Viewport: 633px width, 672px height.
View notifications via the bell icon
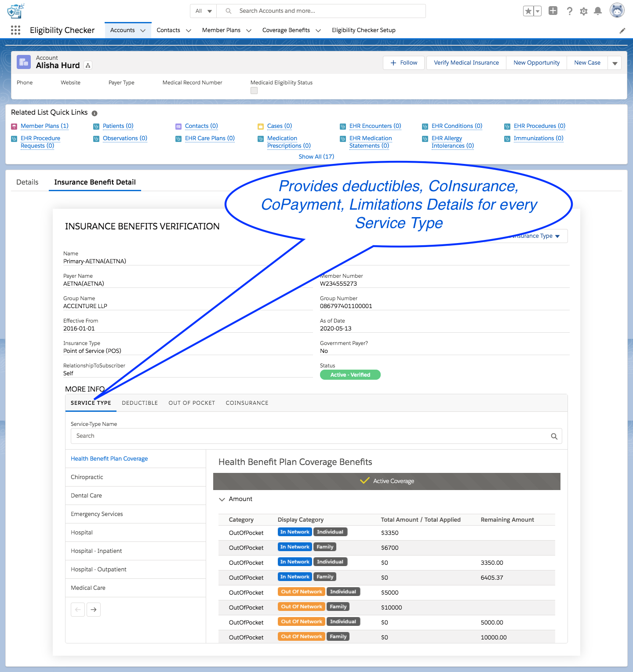pyautogui.click(x=598, y=11)
